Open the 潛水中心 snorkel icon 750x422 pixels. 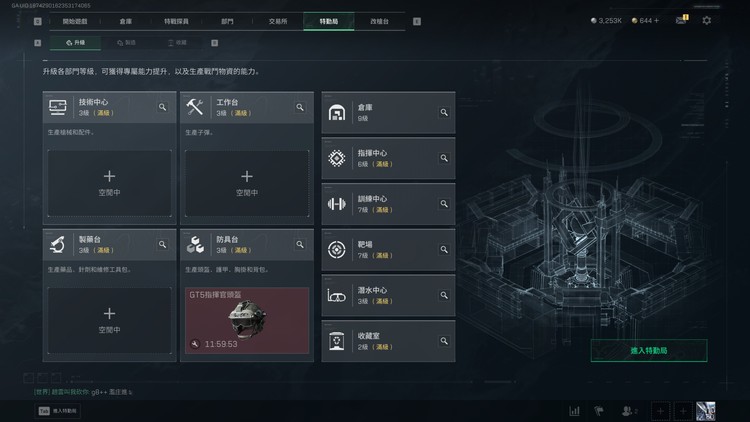(337, 296)
